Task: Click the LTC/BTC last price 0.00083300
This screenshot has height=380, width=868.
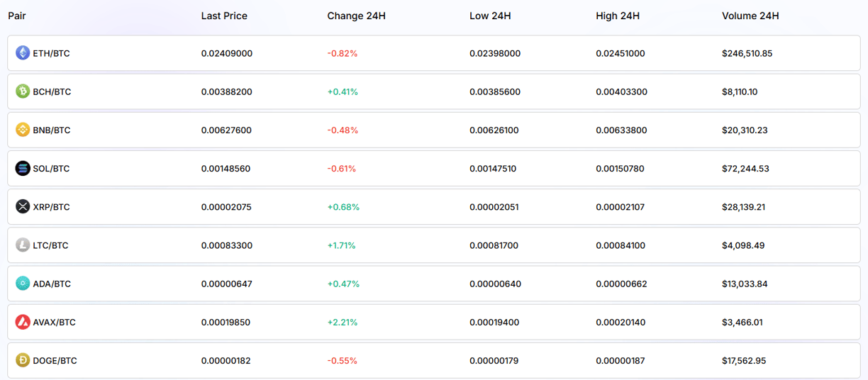Action: (x=227, y=245)
